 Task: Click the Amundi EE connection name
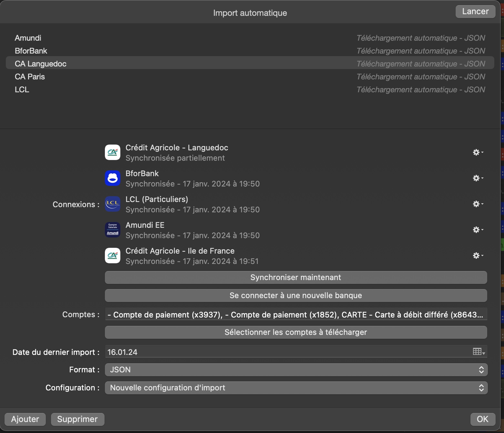pos(145,225)
